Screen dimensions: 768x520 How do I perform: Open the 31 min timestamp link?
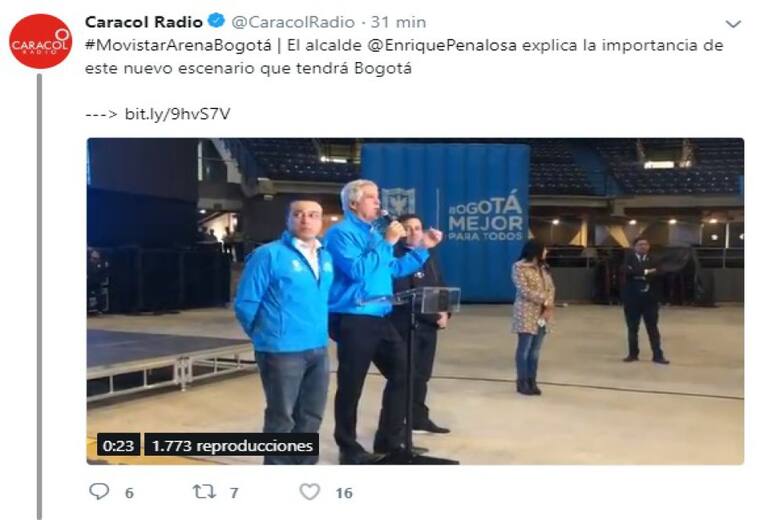pos(398,22)
